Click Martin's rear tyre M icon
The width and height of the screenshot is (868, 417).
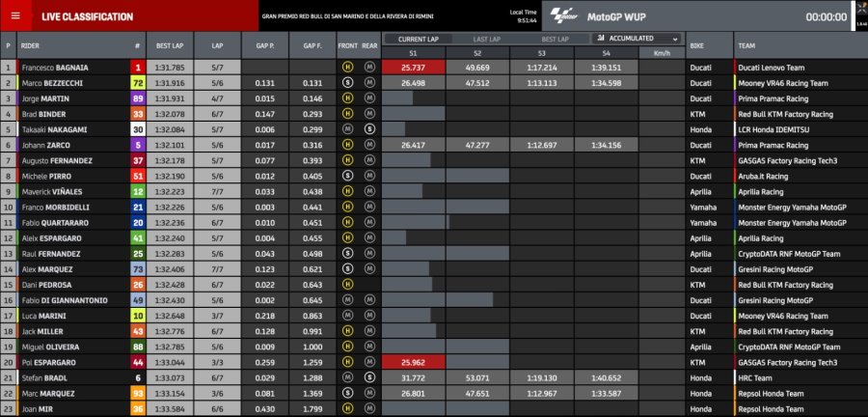(x=369, y=98)
